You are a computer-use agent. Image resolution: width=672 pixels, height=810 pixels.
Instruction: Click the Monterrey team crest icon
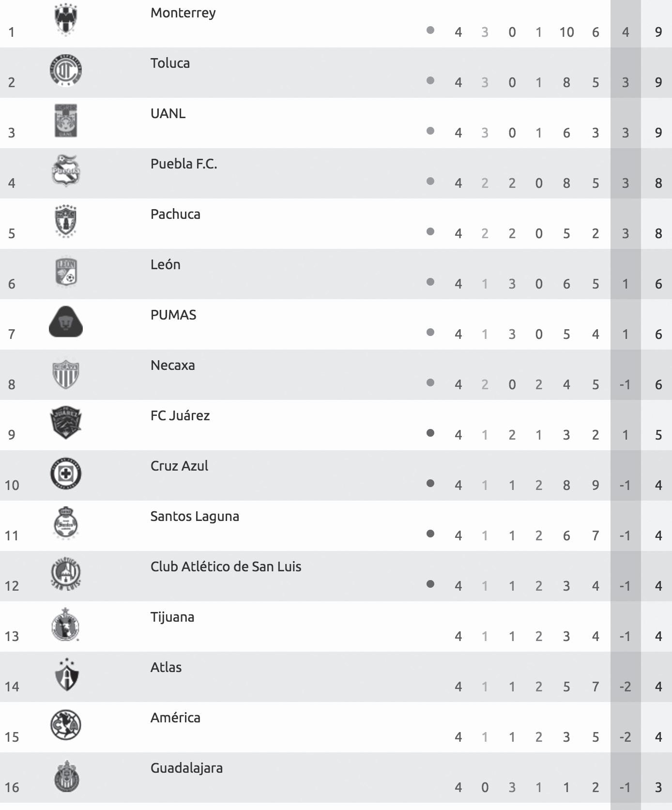(66, 20)
